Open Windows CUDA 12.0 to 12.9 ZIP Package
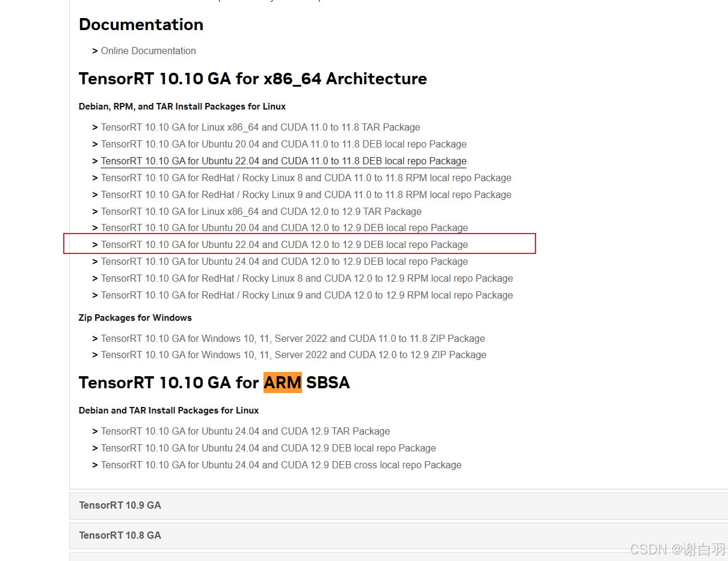The width and height of the screenshot is (728, 561). (294, 355)
